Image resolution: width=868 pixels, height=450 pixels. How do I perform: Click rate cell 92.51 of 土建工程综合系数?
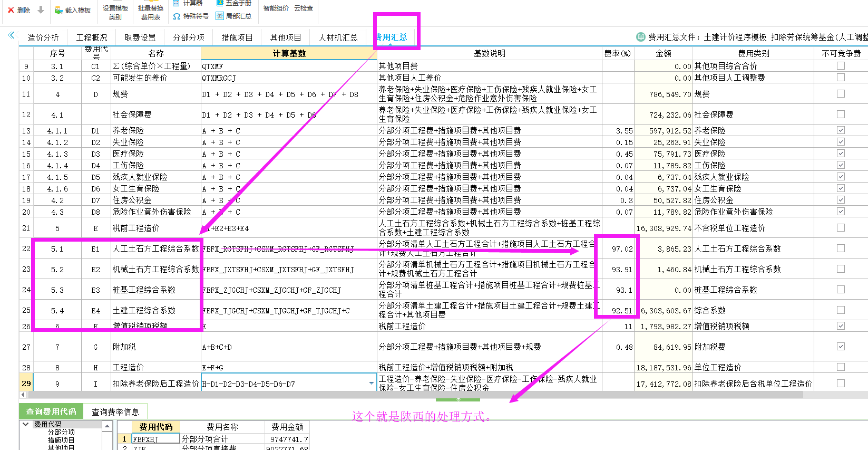[x=618, y=310]
